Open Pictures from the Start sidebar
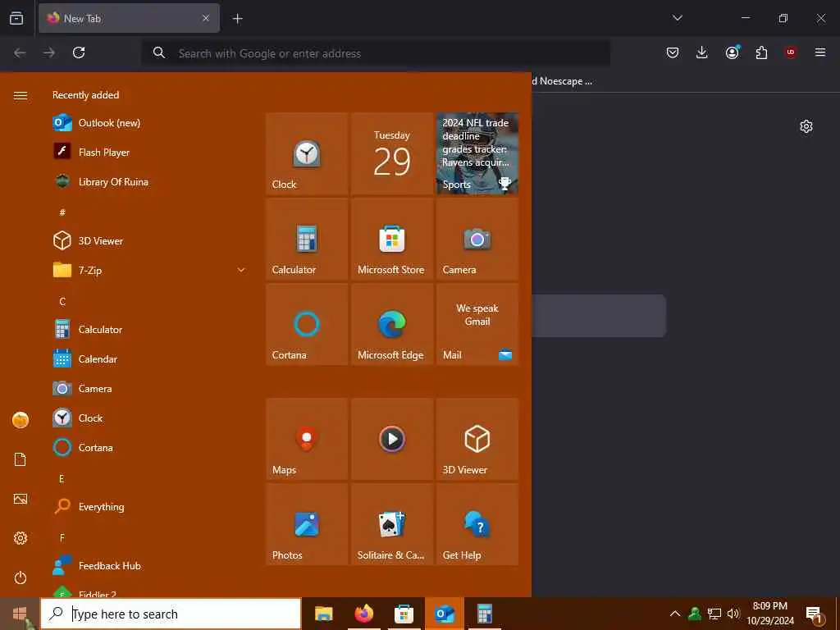Screen dimensions: 840x630 tap(21, 499)
